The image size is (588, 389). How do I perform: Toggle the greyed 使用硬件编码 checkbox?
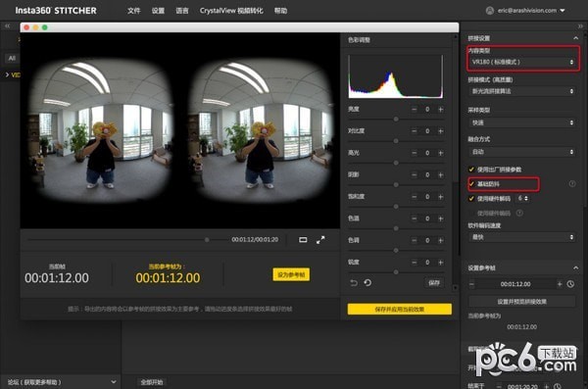coord(471,213)
